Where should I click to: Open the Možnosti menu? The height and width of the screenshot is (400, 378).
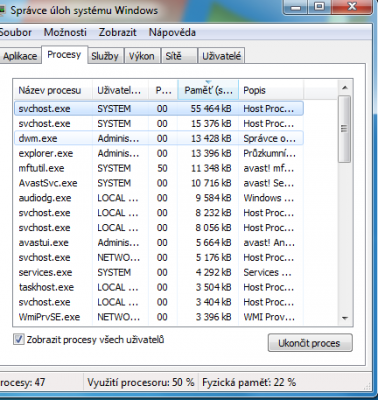(x=65, y=32)
